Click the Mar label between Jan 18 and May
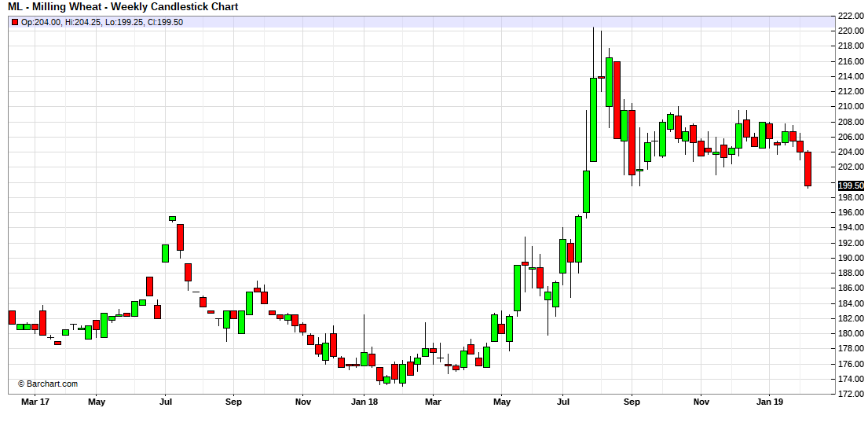 [433, 402]
